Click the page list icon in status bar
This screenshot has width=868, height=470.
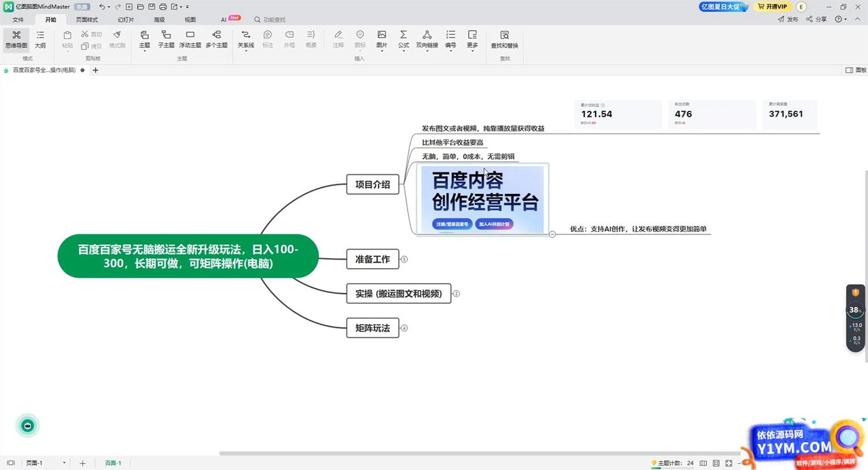[10, 463]
